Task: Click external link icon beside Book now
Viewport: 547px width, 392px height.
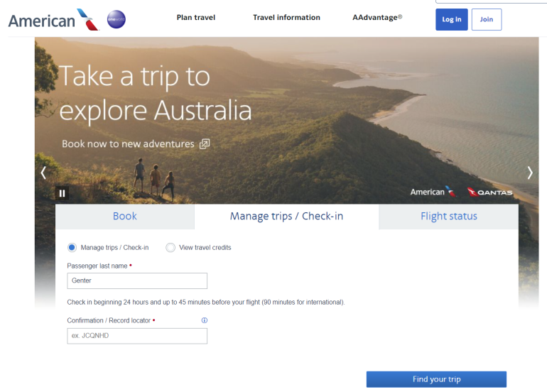Action: 205,144
